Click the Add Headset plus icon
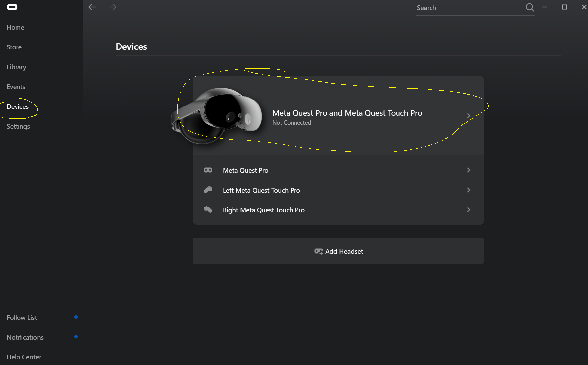 coord(318,251)
